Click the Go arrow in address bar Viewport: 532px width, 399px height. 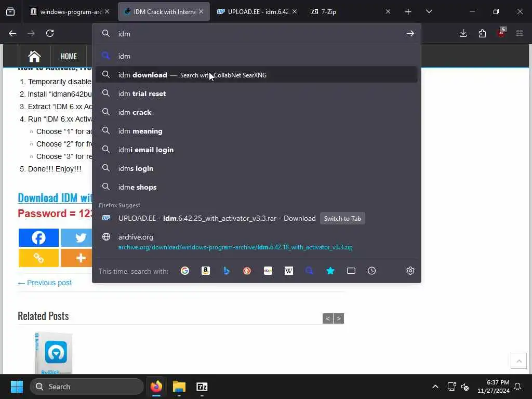(x=410, y=33)
